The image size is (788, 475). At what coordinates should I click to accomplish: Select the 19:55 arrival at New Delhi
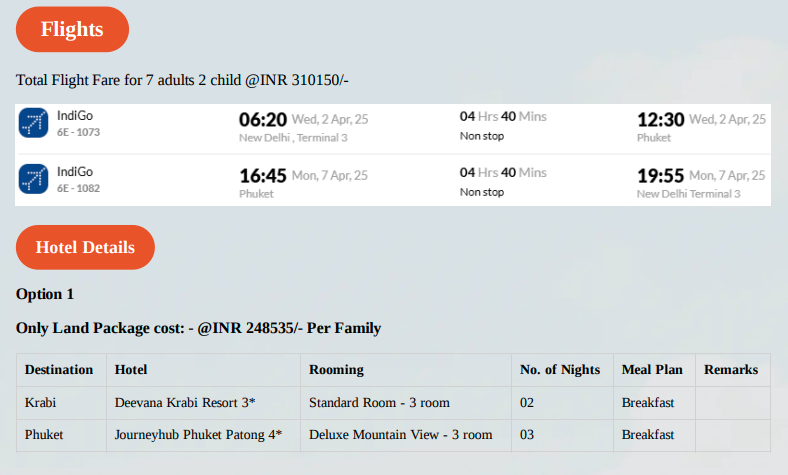[x=660, y=176]
